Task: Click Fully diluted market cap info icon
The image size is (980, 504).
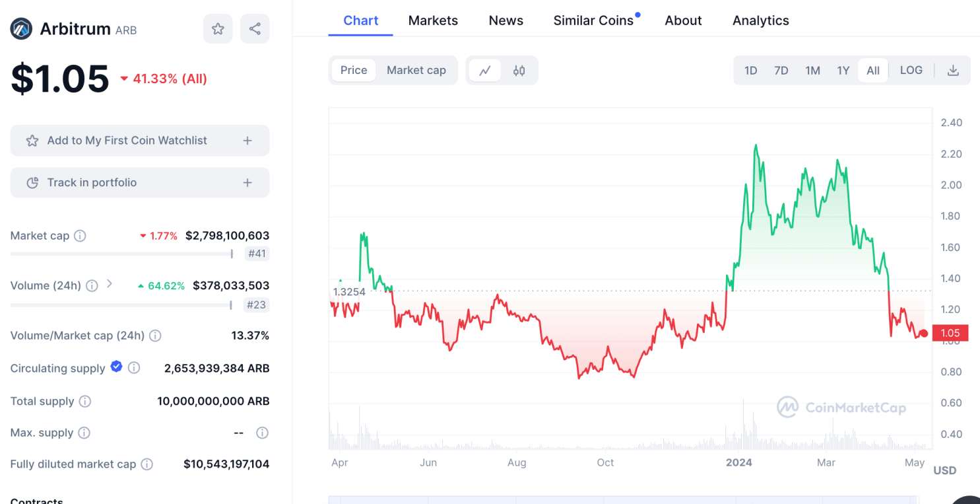Action: tap(147, 464)
